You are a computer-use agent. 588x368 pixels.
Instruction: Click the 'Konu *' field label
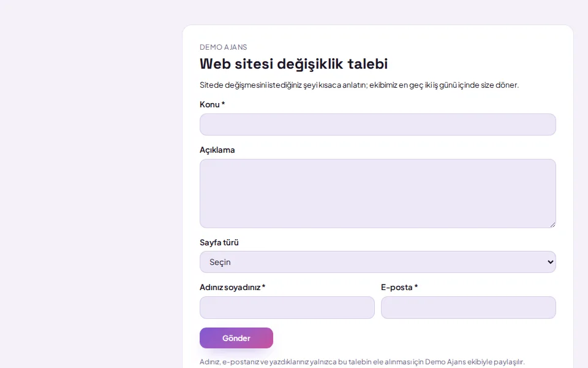click(x=213, y=104)
